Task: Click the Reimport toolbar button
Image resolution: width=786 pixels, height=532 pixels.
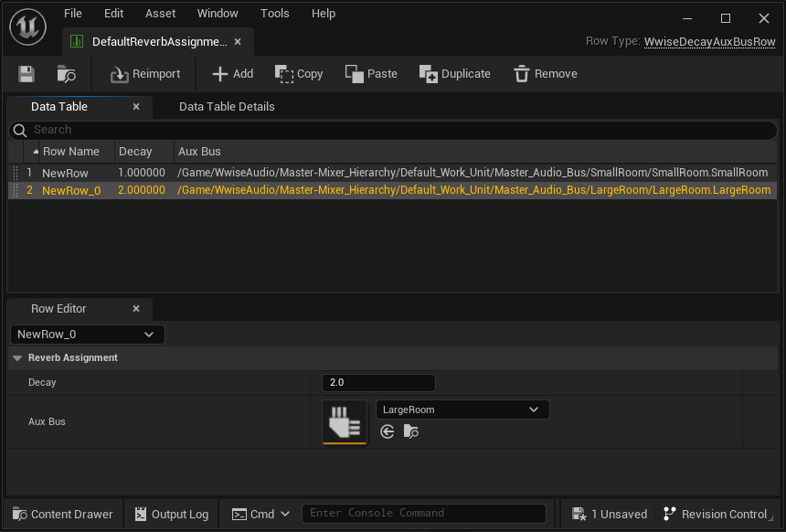Action: pyautogui.click(x=145, y=74)
